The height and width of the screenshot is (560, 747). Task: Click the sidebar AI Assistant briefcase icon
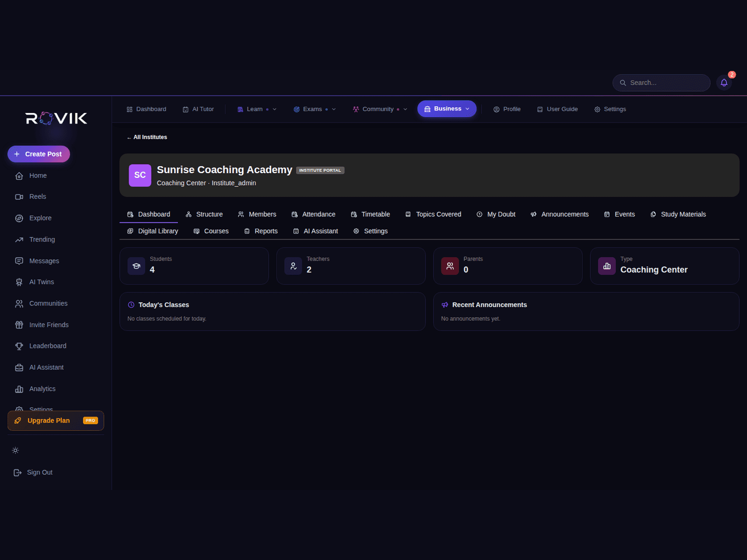coord(19,368)
